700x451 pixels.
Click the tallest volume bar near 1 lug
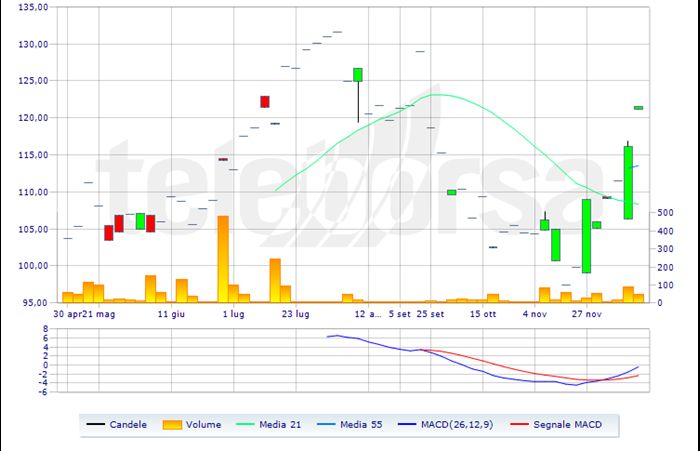point(223,258)
